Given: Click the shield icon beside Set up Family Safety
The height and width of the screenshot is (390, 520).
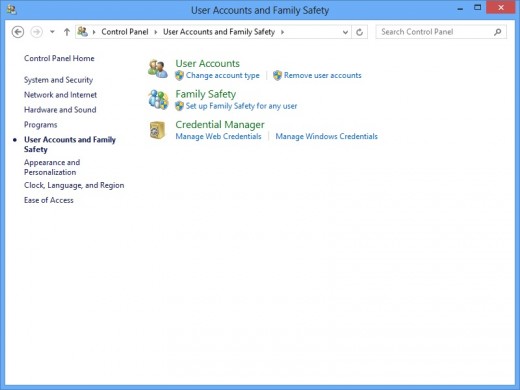Looking at the screenshot, I should point(179,106).
